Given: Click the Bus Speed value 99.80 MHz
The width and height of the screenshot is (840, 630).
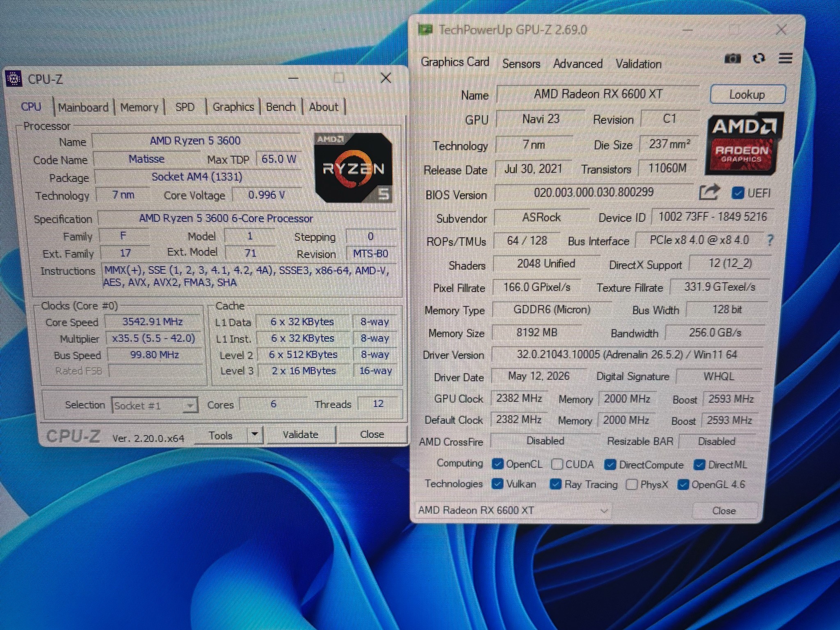Looking at the screenshot, I should tap(154, 354).
